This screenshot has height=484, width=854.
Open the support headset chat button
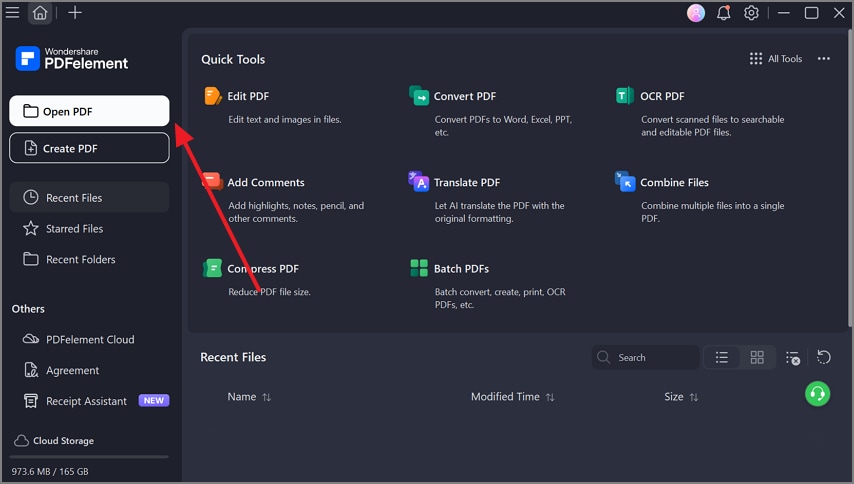(x=817, y=394)
